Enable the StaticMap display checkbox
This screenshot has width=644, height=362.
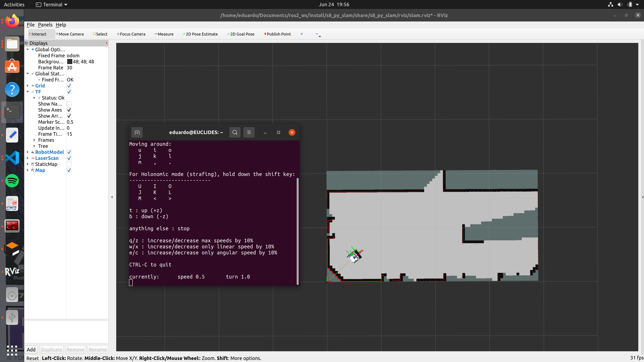[69, 164]
